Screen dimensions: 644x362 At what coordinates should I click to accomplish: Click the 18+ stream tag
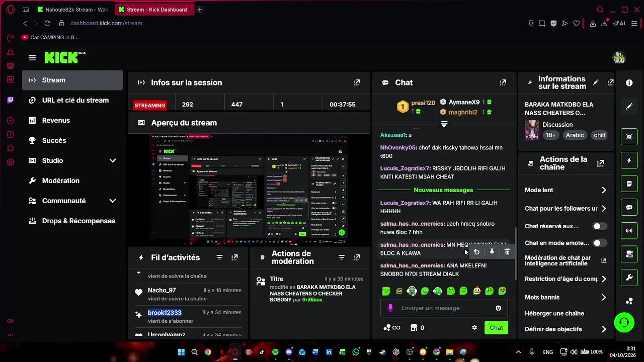point(551,135)
